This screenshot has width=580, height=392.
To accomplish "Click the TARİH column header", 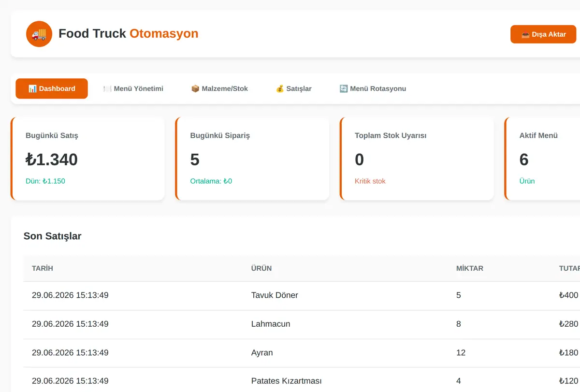I will [x=43, y=268].
